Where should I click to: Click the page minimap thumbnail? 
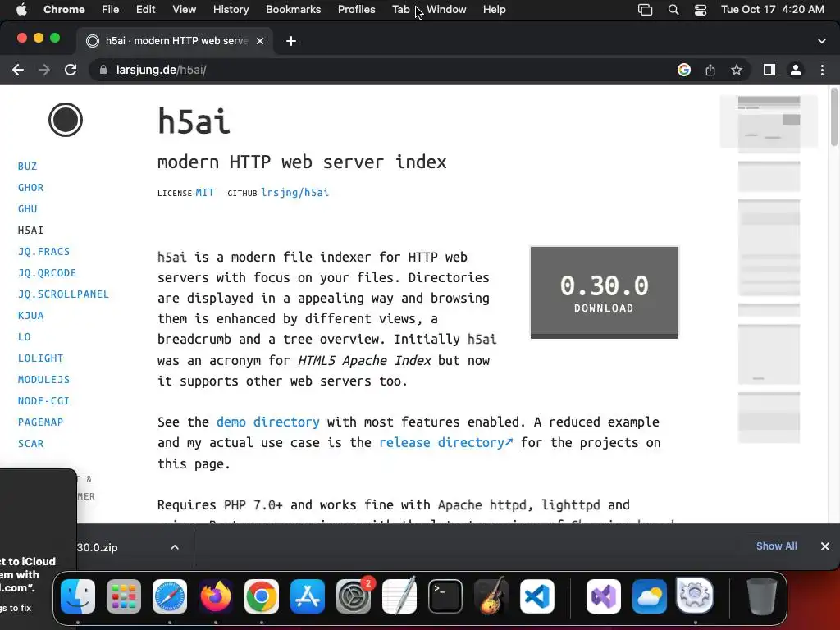769,269
